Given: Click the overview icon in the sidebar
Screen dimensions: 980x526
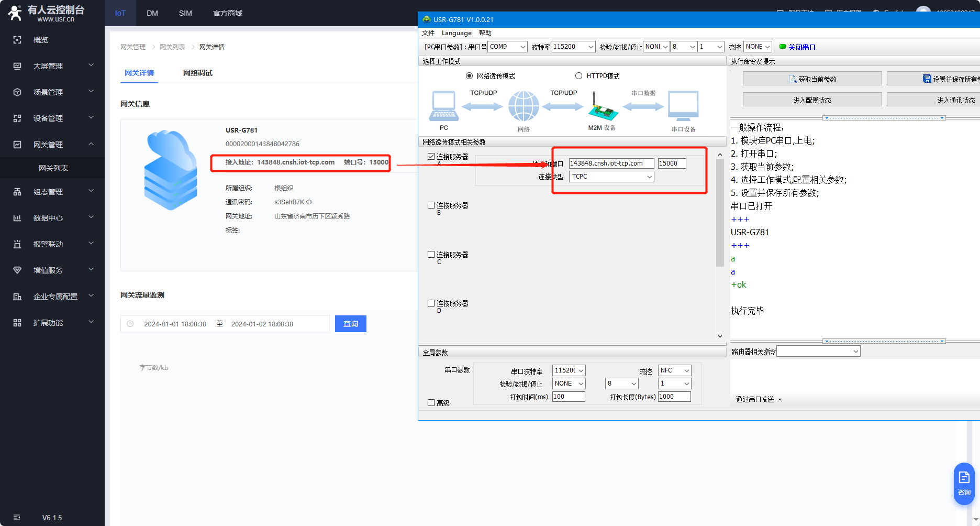Looking at the screenshot, I should (x=17, y=40).
